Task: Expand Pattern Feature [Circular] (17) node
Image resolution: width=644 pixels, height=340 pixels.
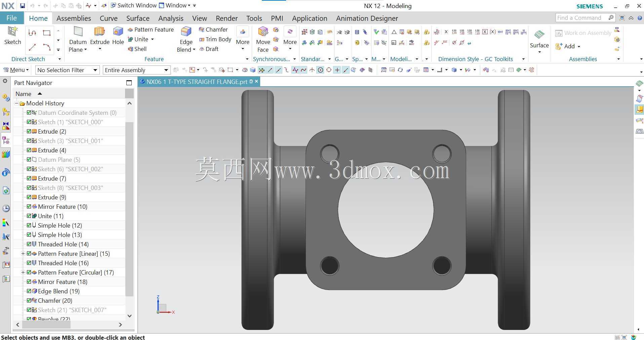Action: tap(23, 272)
